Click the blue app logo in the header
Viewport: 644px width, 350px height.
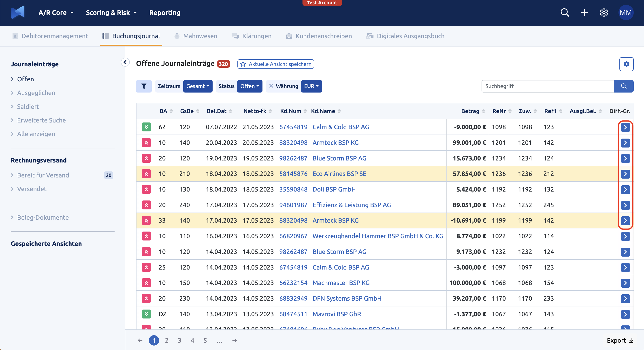[x=18, y=13]
